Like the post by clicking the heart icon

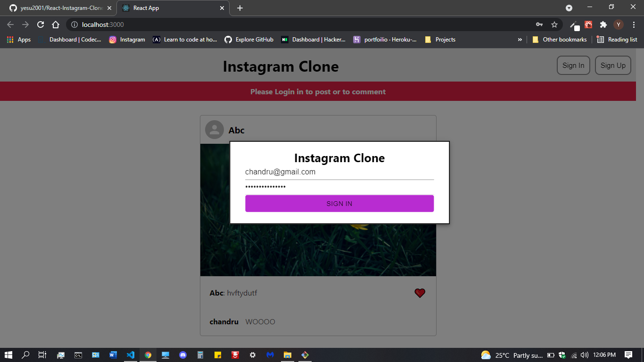coord(420,293)
